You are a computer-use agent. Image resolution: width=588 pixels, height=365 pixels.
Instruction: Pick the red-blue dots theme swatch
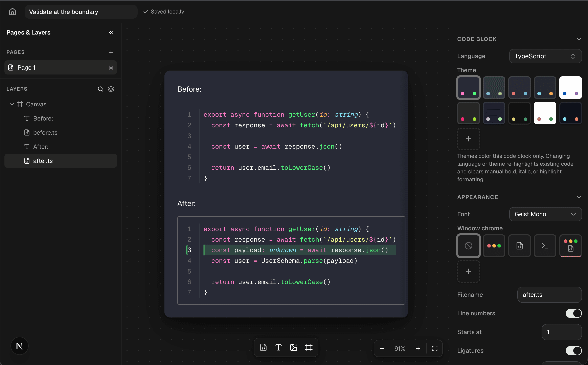pos(519,88)
